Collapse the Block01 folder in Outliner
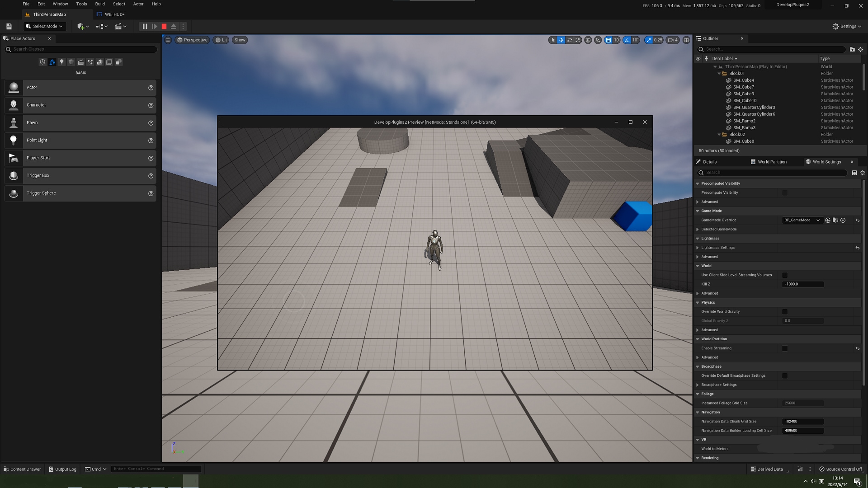 (719, 74)
